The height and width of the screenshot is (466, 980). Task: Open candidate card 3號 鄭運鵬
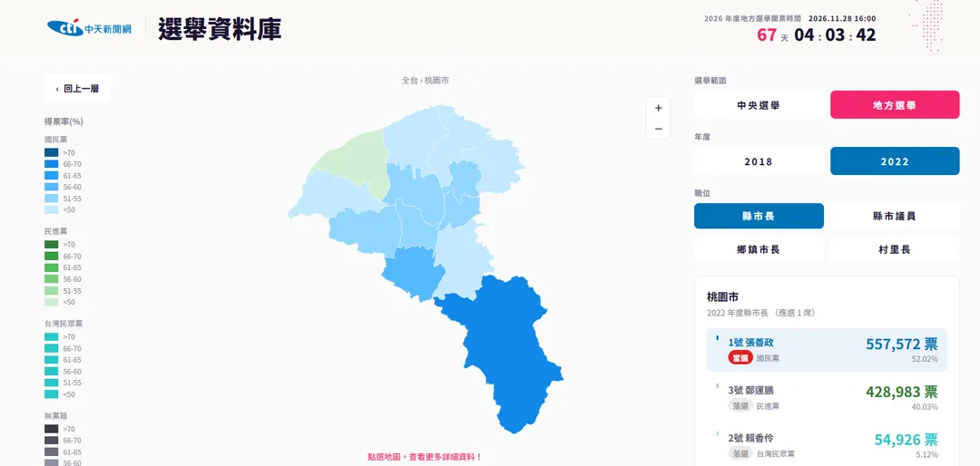827,398
